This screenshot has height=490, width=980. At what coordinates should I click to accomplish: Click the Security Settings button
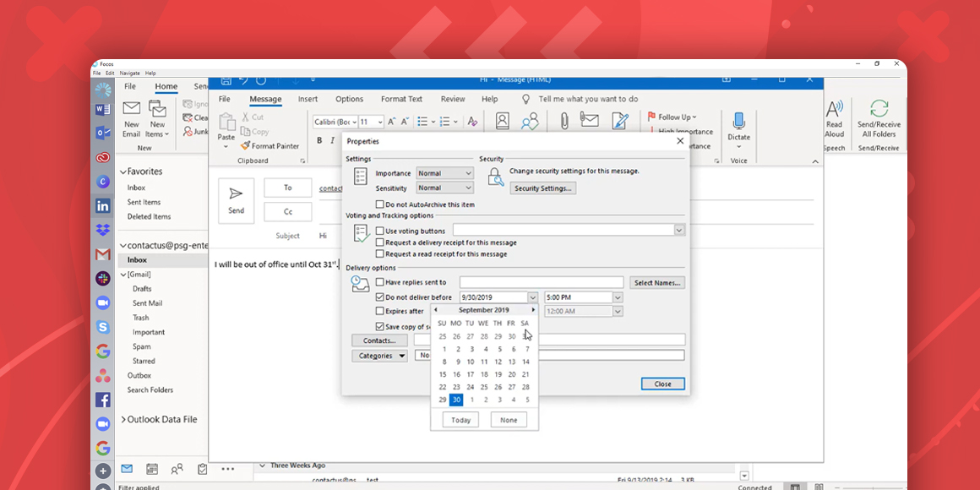pos(542,188)
